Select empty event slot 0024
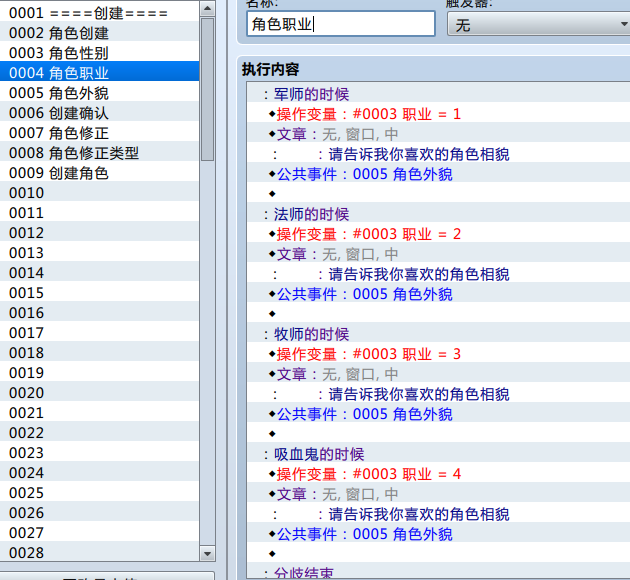 99,473
